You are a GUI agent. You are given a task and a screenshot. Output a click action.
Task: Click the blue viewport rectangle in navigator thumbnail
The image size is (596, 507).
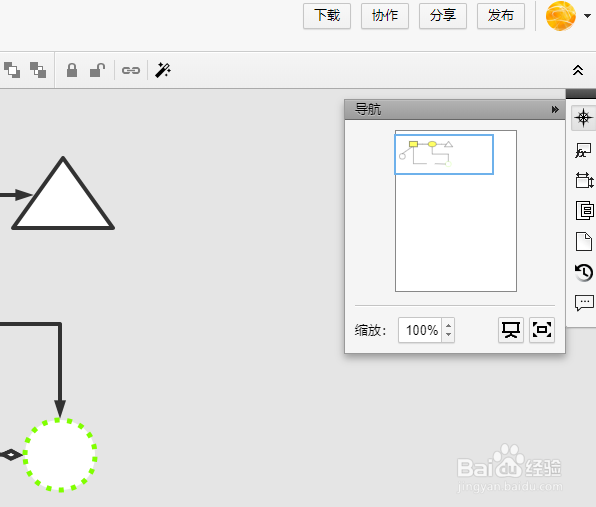444,154
